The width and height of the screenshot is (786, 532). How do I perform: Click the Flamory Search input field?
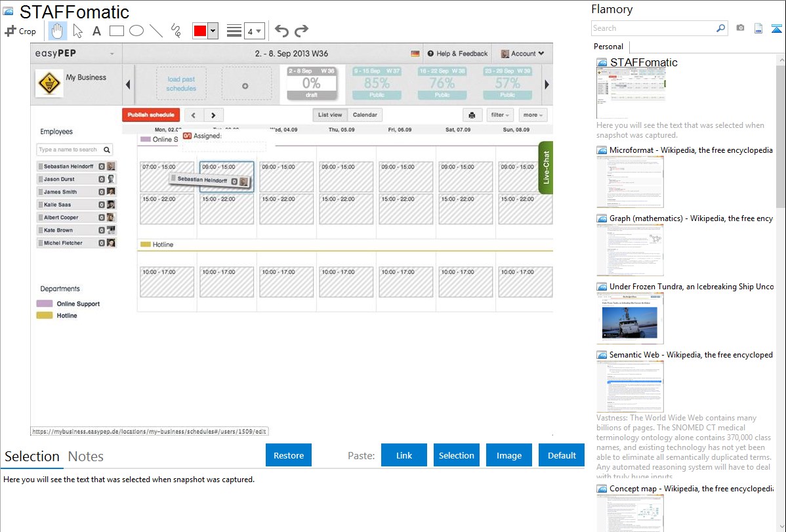coord(653,28)
